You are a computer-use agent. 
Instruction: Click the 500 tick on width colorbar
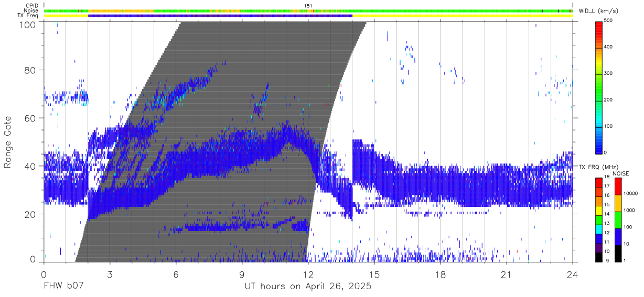(608, 21)
